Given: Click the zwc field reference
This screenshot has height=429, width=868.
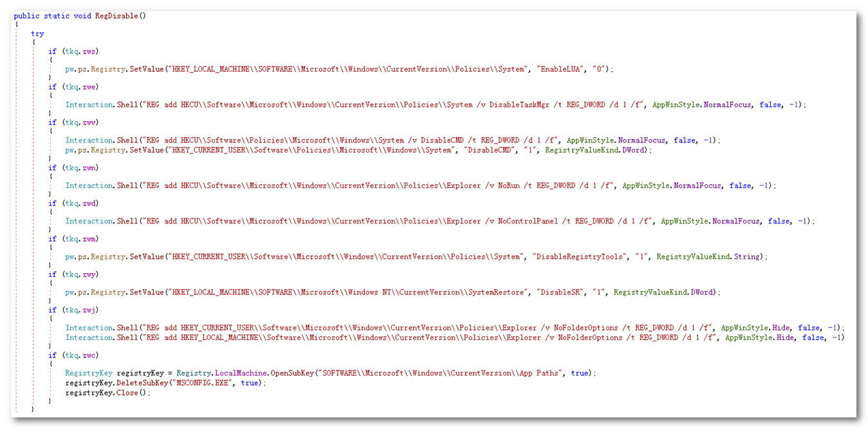Looking at the screenshot, I should coord(90,355).
